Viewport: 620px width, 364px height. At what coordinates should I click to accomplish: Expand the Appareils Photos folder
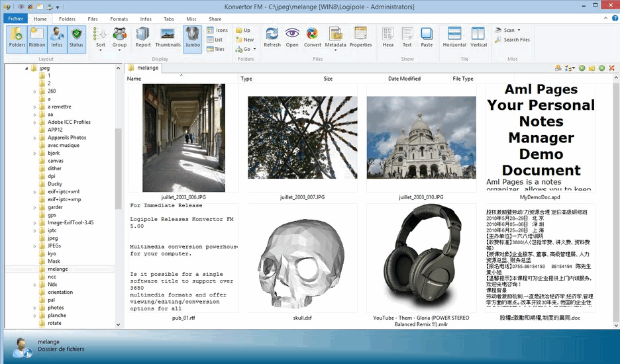pyautogui.click(x=35, y=138)
